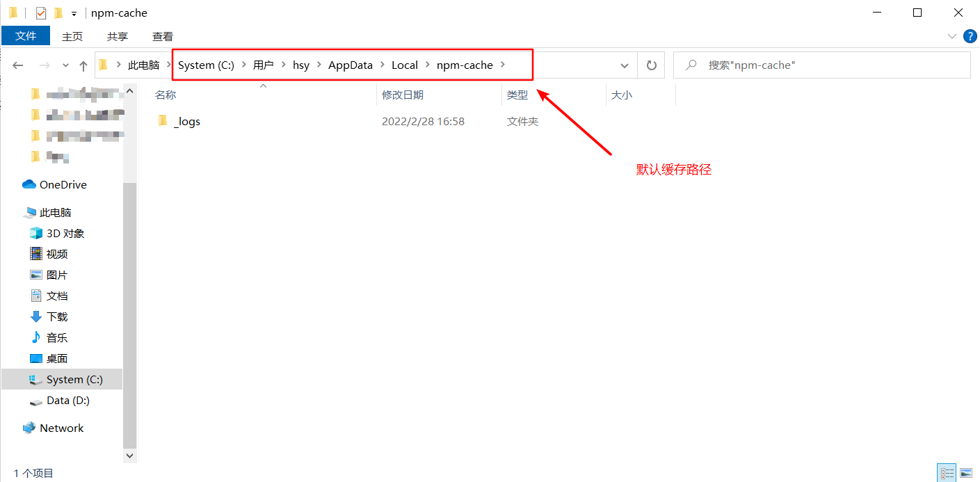Expand the ribbon with the chevron
Screen dimensions: 980x482
952,36
